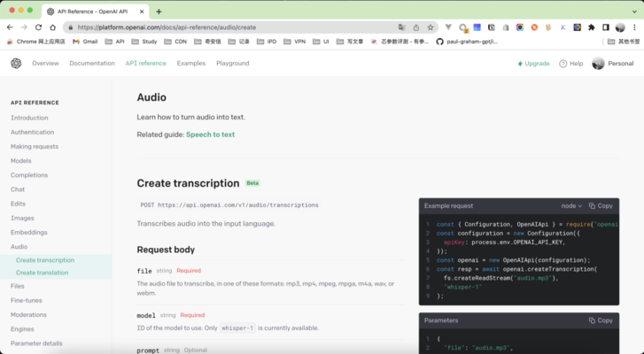This screenshot has height=354, width=644.
Task: Click the share icon in address bar
Action: pyautogui.click(x=416, y=27)
